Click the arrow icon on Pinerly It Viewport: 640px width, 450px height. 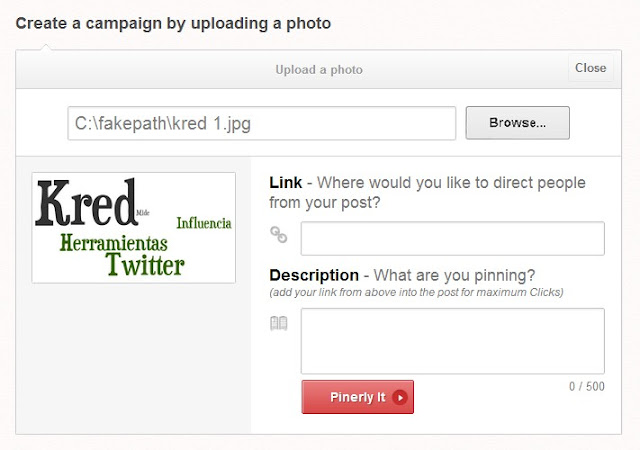click(400, 397)
